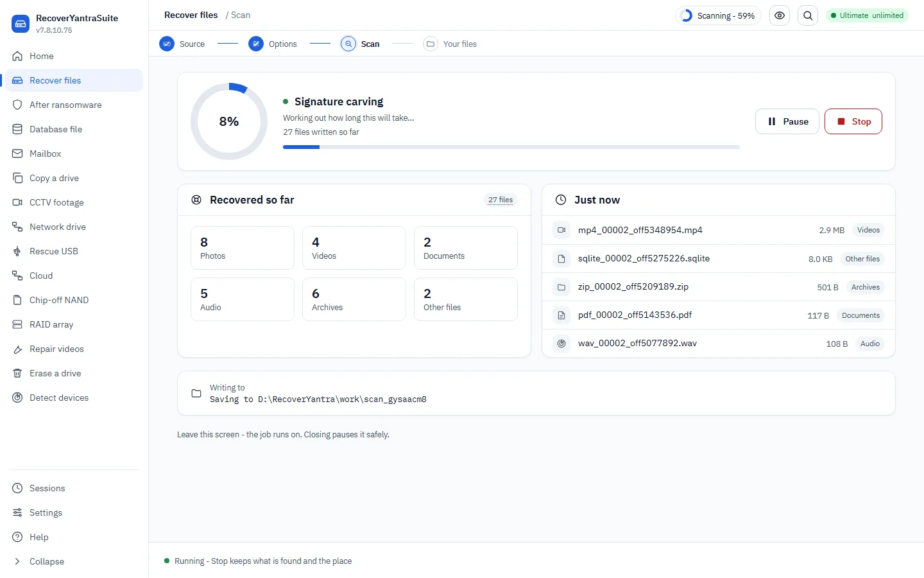Select zip_00002_off5209189.zip file name
The height and width of the screenshot is (578, 924).
pyautogui.click(x=633, y=286)
